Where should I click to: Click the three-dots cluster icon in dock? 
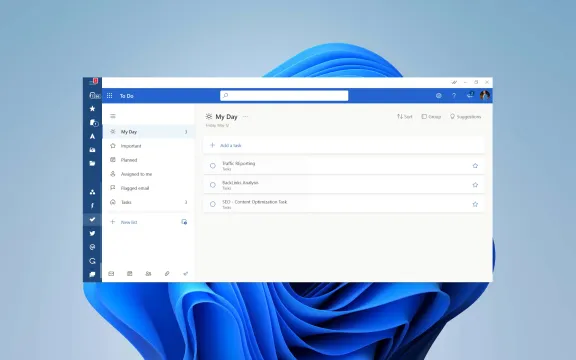93,192
